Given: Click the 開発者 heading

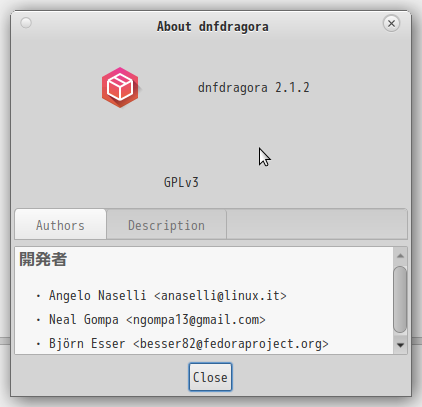Looking at the screenshot, I should [x=43, y=259].
